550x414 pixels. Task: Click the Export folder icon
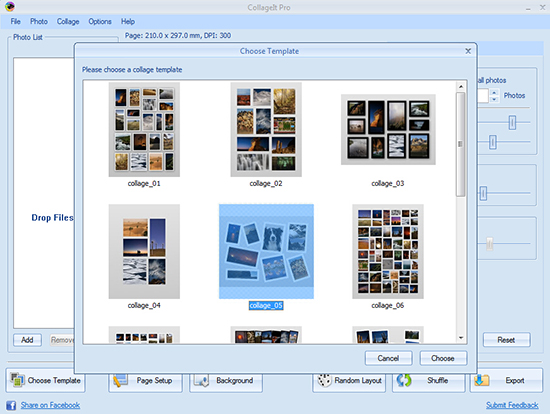(x=482, y=380)
